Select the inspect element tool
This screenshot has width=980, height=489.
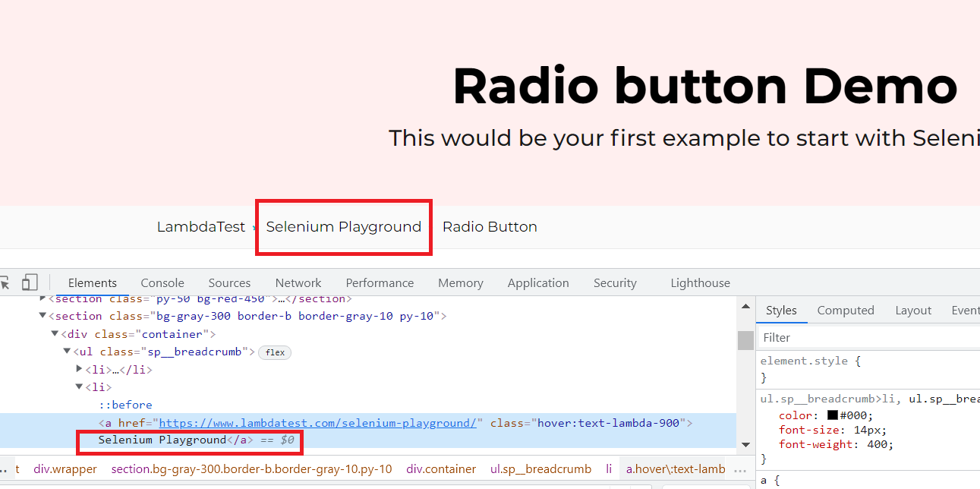click(6, 282)
